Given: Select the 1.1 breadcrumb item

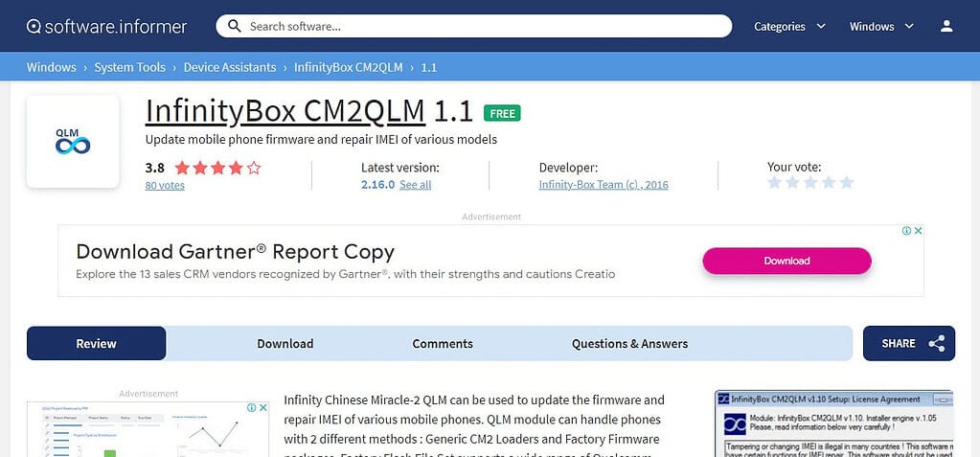Looking at the screenshot, I should (429, 67).
